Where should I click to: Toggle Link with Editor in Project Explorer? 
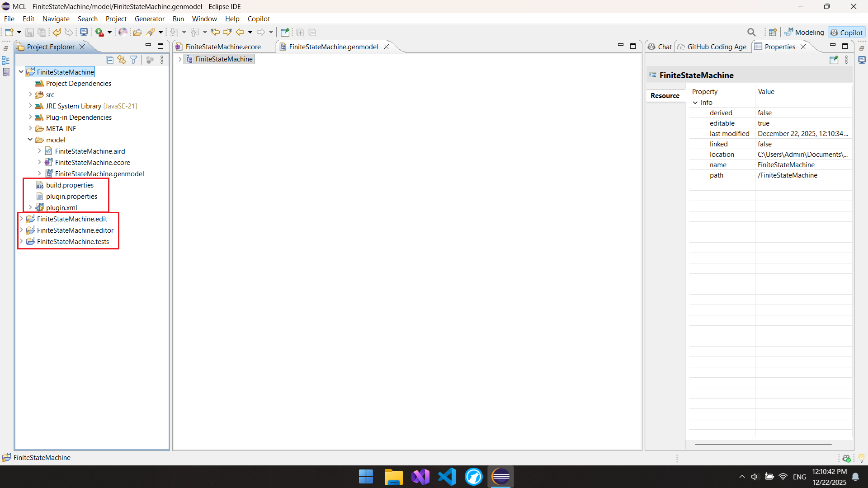click(x=122, y=60)
